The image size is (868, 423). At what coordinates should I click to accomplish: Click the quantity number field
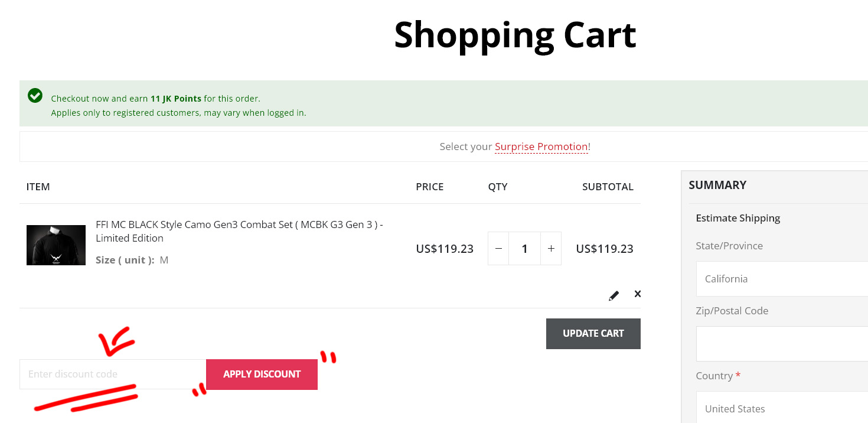(524, 249)
